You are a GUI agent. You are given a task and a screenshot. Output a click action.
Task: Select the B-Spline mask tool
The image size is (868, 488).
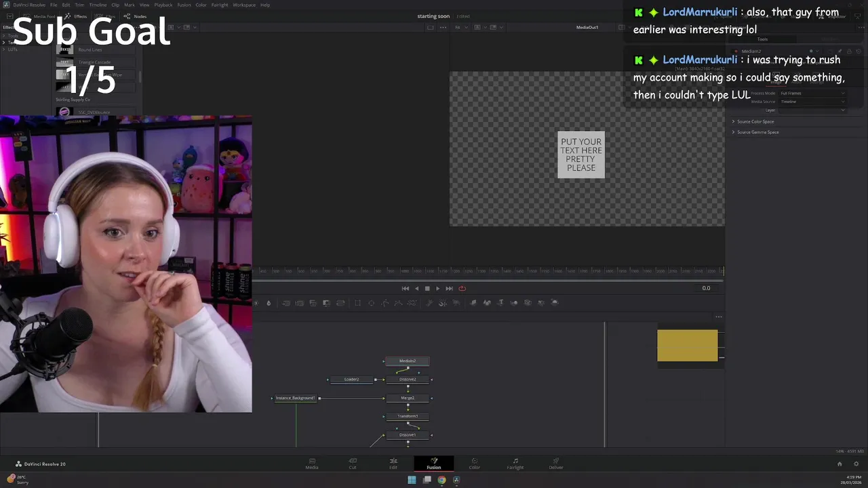pyautogui.click(x=398, y=302)
